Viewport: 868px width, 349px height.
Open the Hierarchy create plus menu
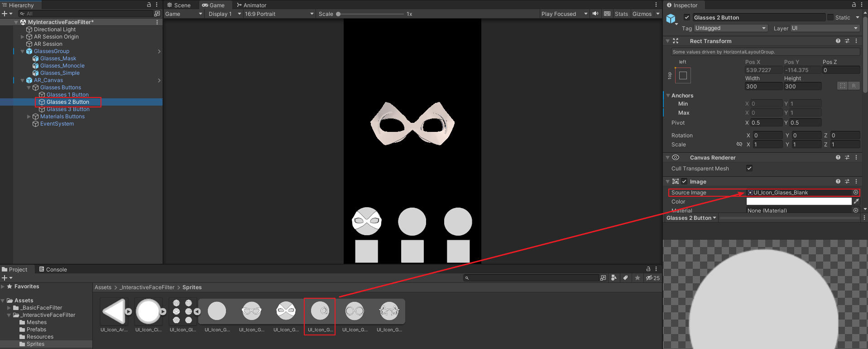click(x=7, y=14)
